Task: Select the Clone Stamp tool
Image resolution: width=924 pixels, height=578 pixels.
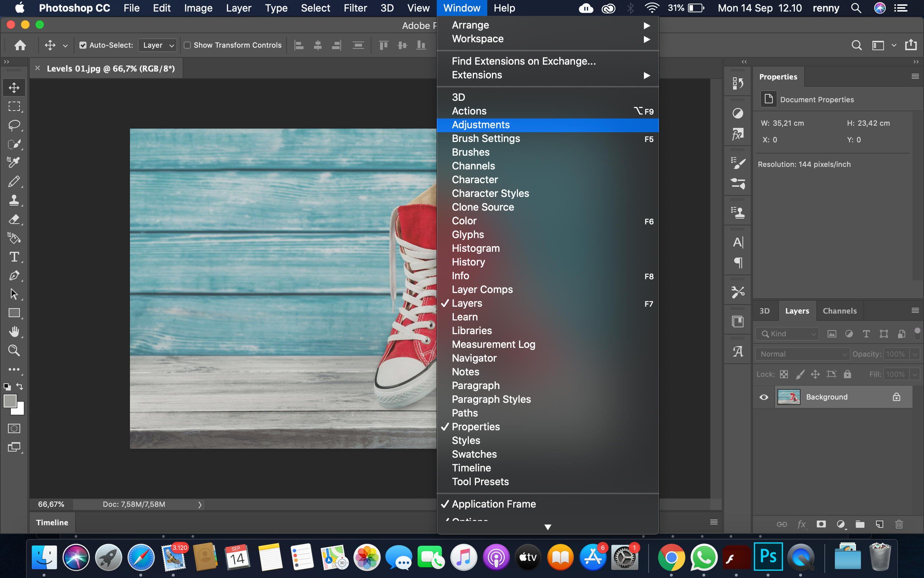Action: (14, 200)
